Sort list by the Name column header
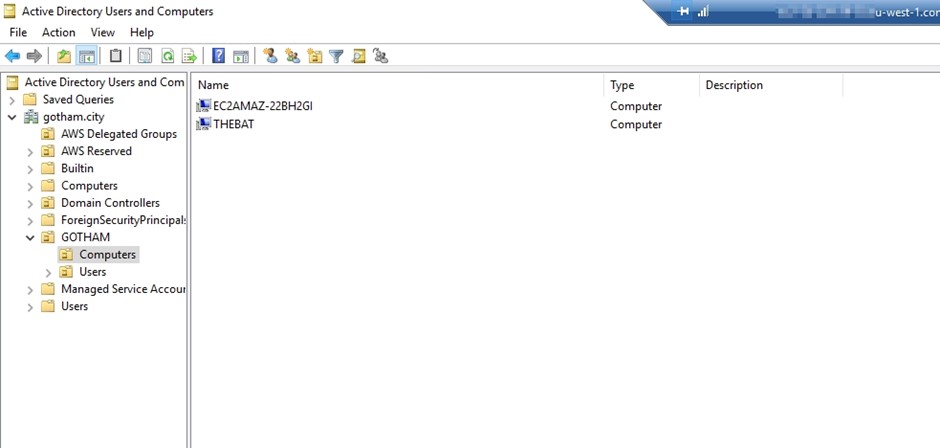 click(399, 85)
